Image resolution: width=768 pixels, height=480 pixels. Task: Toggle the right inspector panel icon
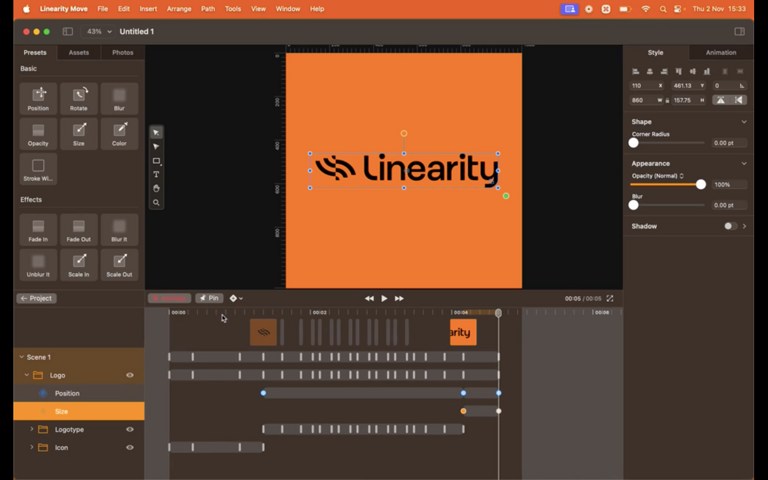click(740, 31)
